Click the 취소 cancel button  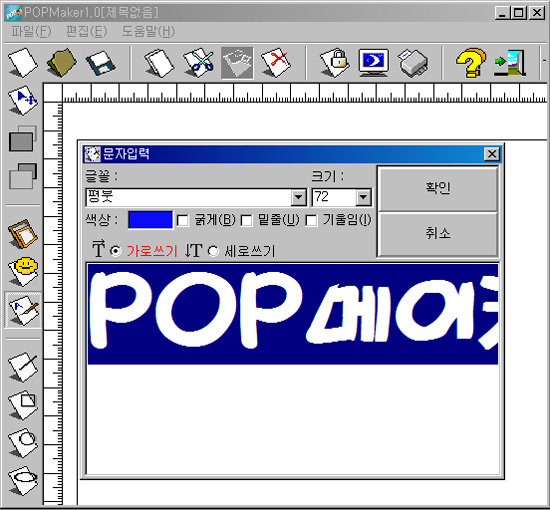(x=438, y=234)
